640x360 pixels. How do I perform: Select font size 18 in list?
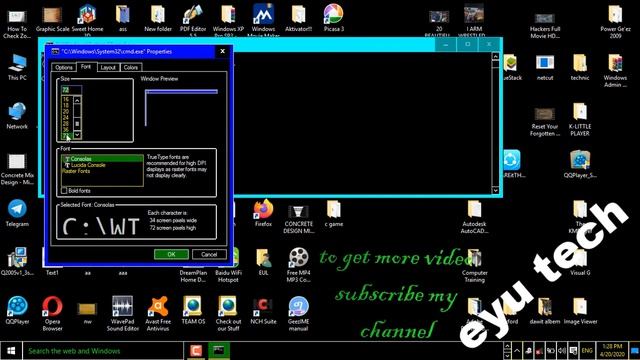pos(67,105)
